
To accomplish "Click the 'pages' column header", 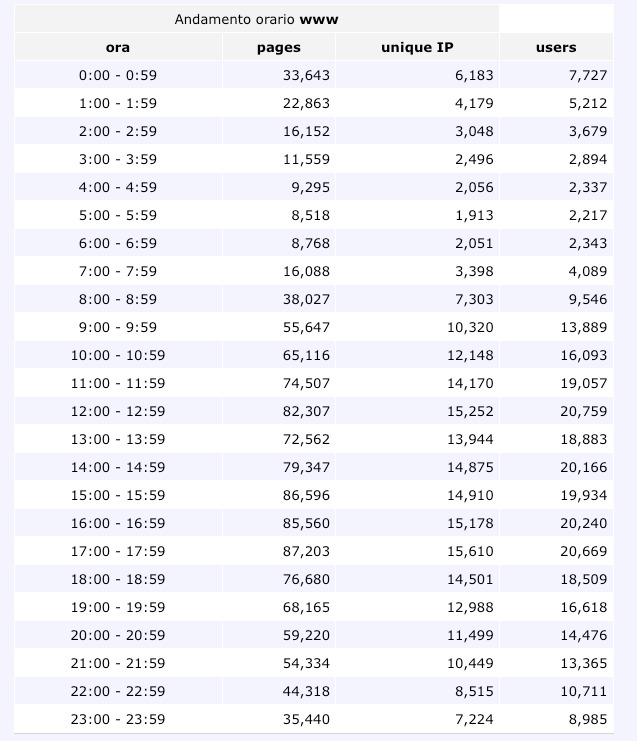I will 278,47.
